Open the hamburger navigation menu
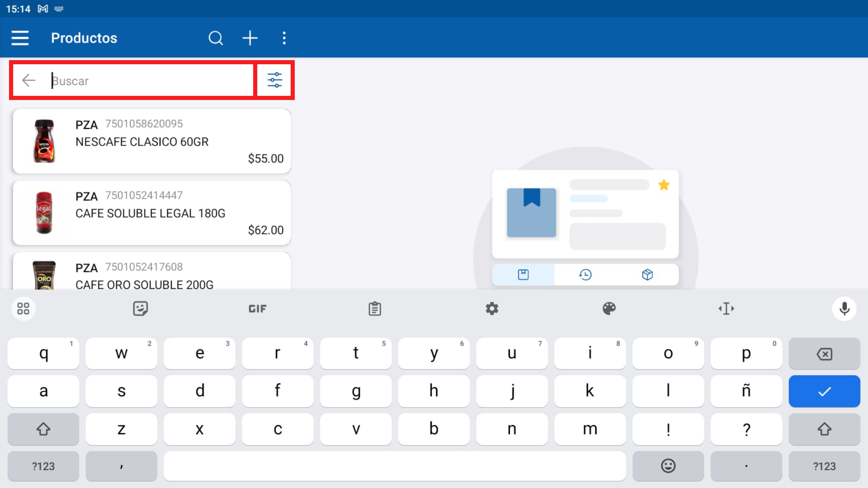 coord(20,38)
